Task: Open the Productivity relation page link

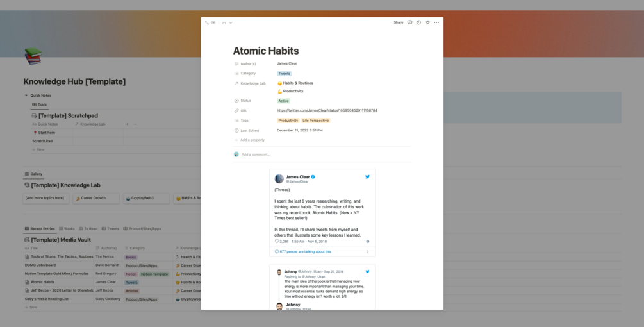Action: (290, 91)
